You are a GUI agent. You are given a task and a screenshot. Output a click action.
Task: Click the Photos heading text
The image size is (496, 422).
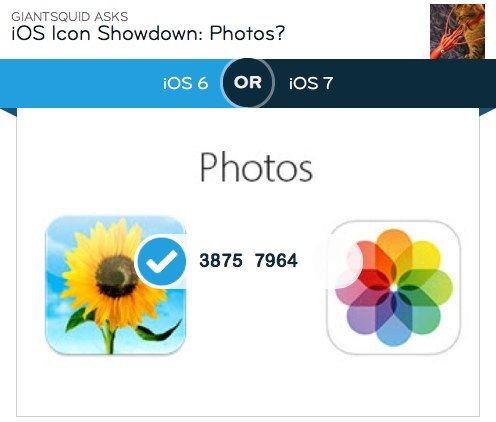(x=256, y=167)
